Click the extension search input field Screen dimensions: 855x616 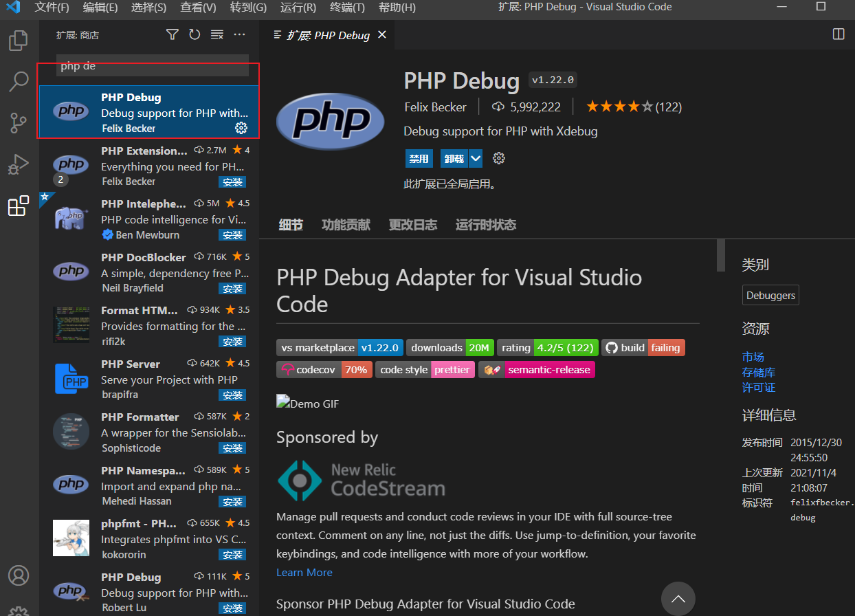152,66
